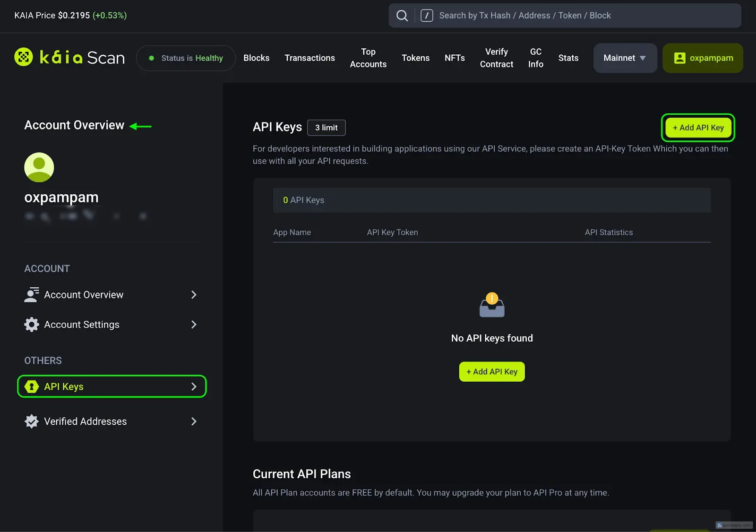The height and width of the screenshot is (532, 756).
Task: Click the Kaia Scan logo icon
Action: (23, 57)
